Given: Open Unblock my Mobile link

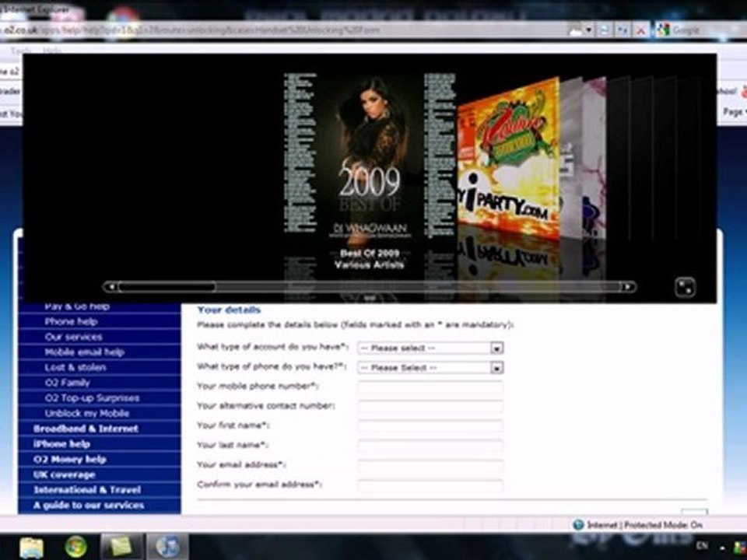Looking at the screenshot, I should tap(86, 413).
